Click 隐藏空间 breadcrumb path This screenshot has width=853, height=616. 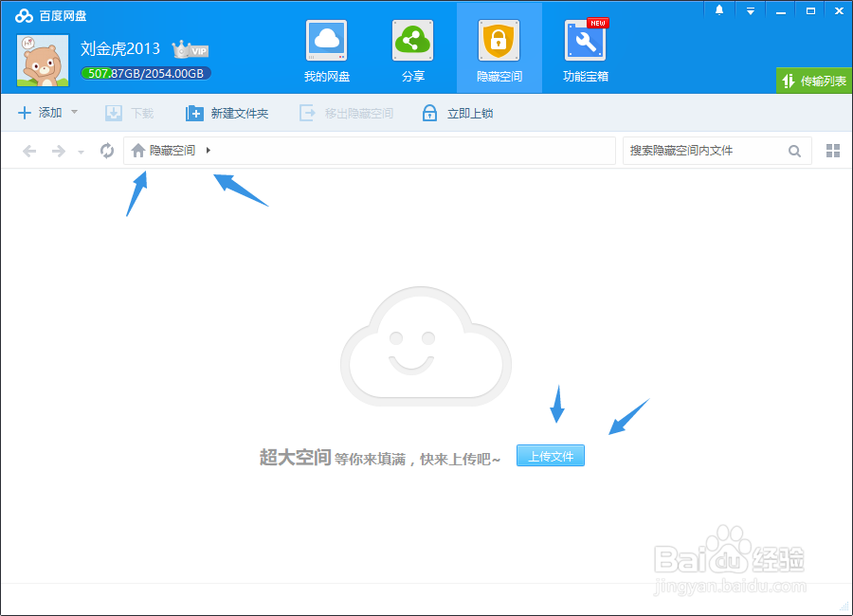pos(172,150)
